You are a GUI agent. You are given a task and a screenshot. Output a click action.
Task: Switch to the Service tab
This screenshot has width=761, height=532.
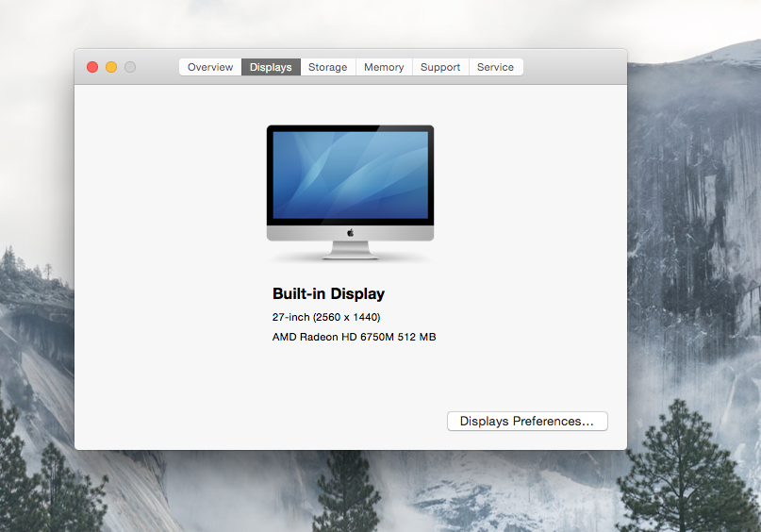pyautogui.click(x=495, y=67)
